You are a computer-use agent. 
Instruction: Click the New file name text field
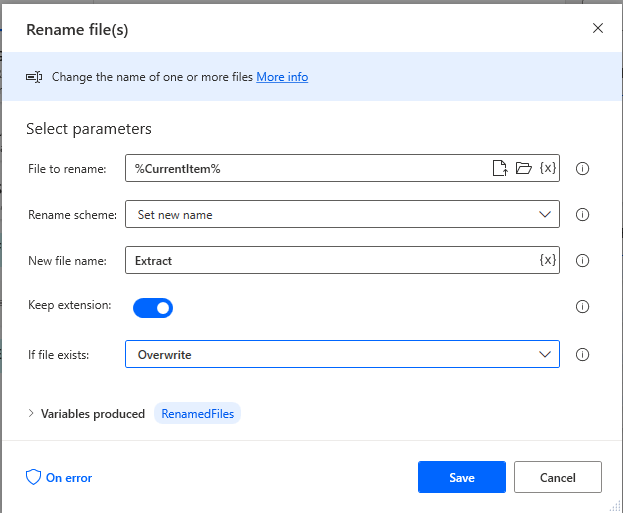click(x=330, y=261)
